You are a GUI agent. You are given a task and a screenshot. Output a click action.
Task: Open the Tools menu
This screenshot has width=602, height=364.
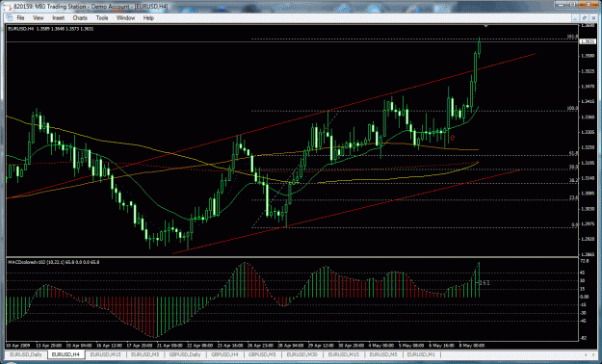[102, 18]
